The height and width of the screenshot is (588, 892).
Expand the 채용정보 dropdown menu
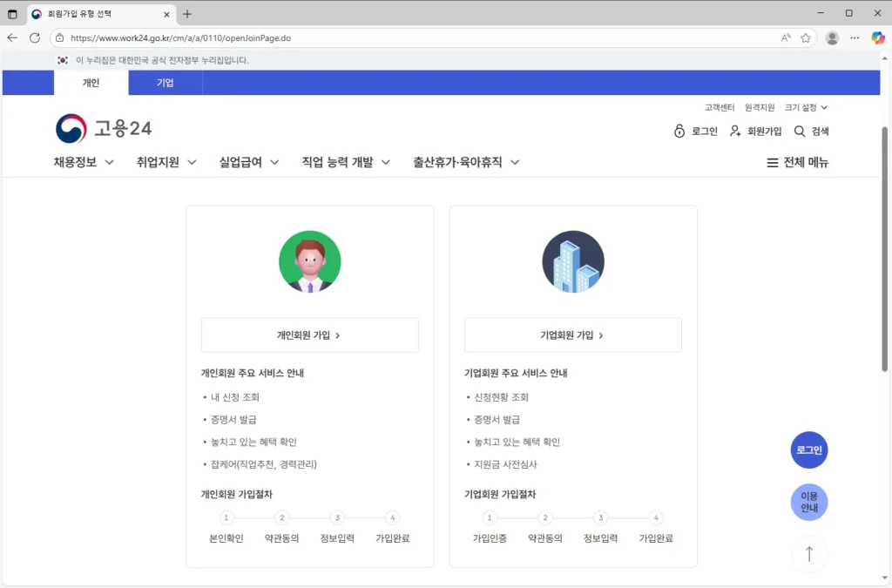83,161
